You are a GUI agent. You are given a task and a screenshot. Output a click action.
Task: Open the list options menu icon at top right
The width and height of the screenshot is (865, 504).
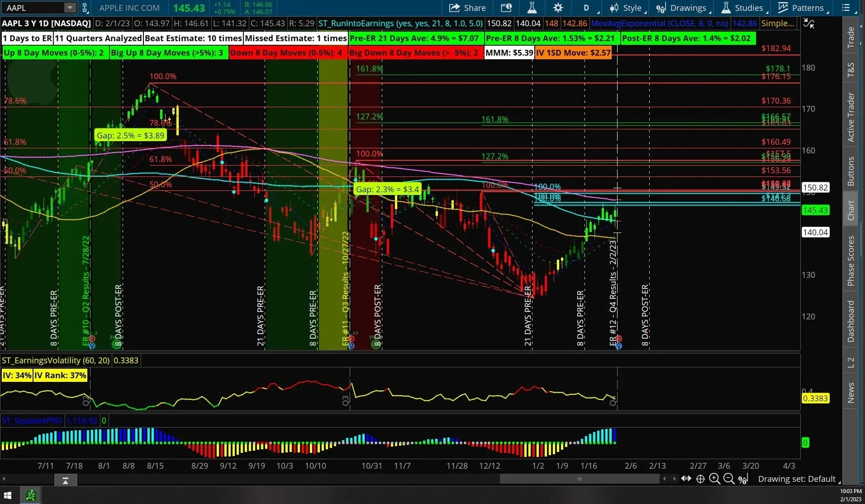pos(846,8)
